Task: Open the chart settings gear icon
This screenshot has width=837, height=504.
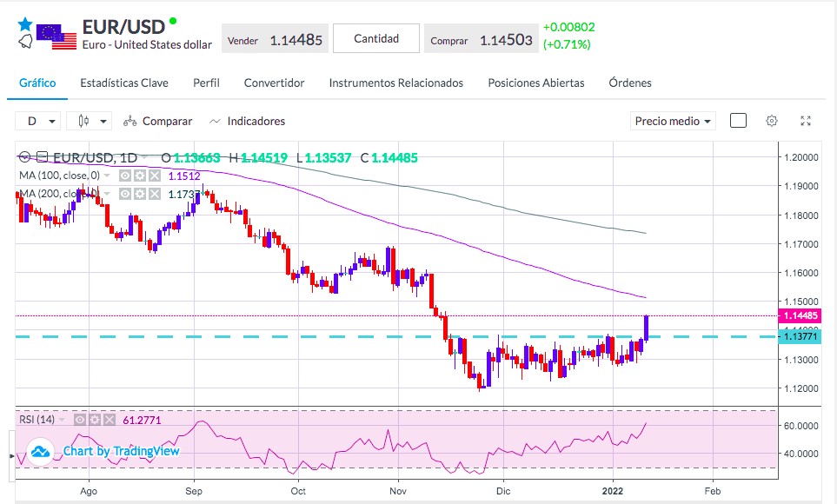Action: coord(771,121)
